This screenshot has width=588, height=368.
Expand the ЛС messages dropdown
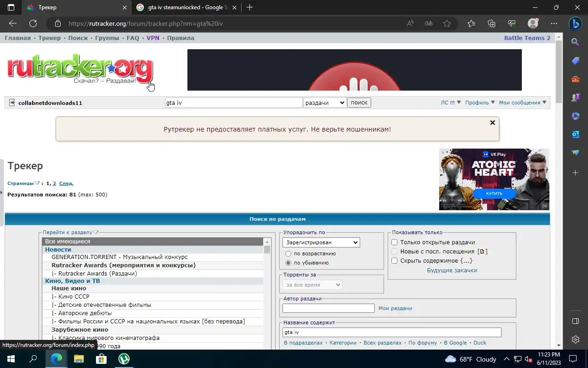click(x=451, y=103)
